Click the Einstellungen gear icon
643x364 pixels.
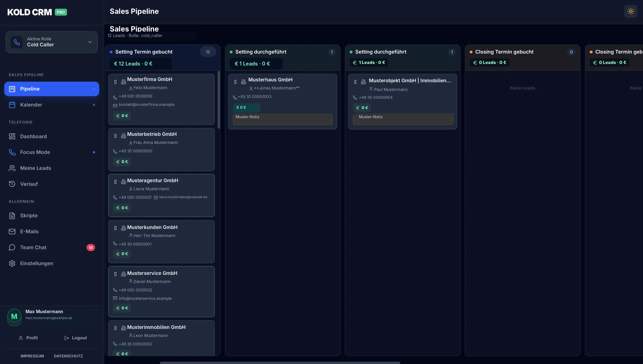[12, 263]
